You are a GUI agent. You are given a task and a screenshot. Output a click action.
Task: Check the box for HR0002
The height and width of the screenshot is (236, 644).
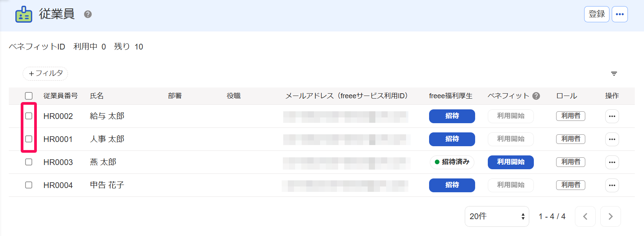pyautogui.click(x=29, y=116)
